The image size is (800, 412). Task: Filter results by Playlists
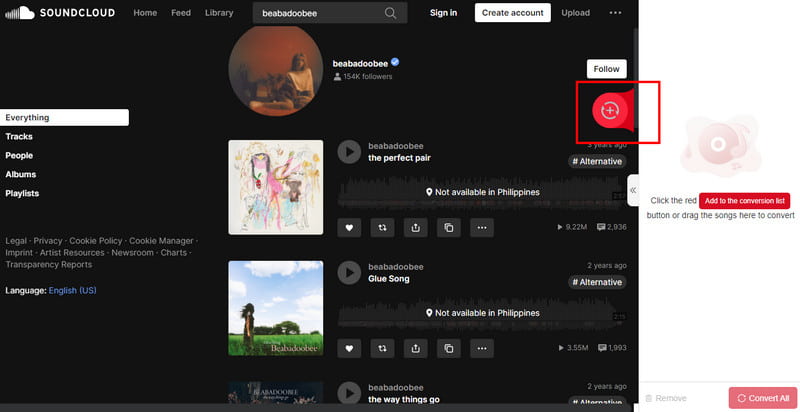click(22, 193)
